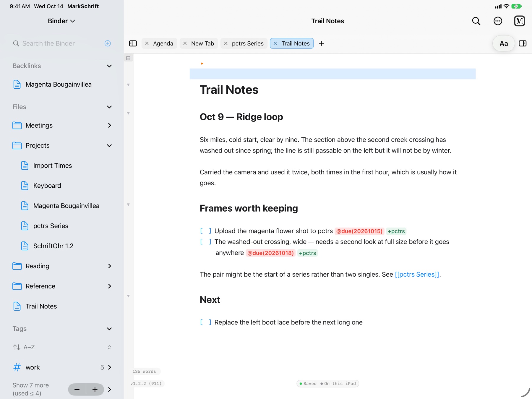Expand the Reading folder
This screenshot has height=399, width=532.
coord(109,266)
